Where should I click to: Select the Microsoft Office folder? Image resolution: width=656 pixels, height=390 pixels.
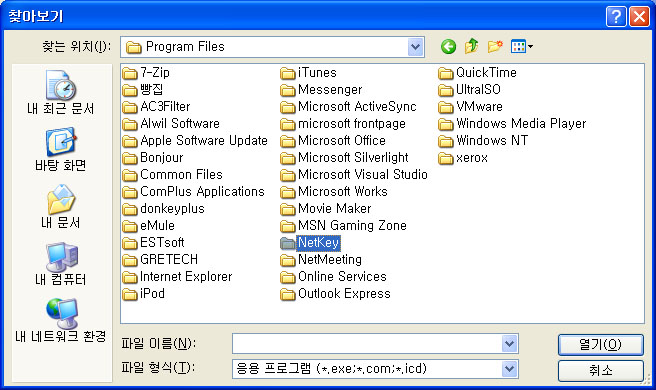coord(333,141)
